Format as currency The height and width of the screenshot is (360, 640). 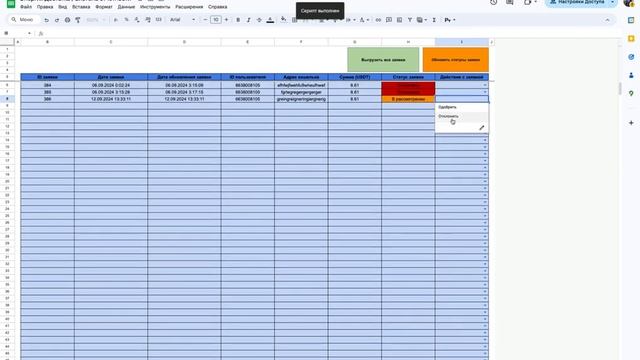(116, 20)
